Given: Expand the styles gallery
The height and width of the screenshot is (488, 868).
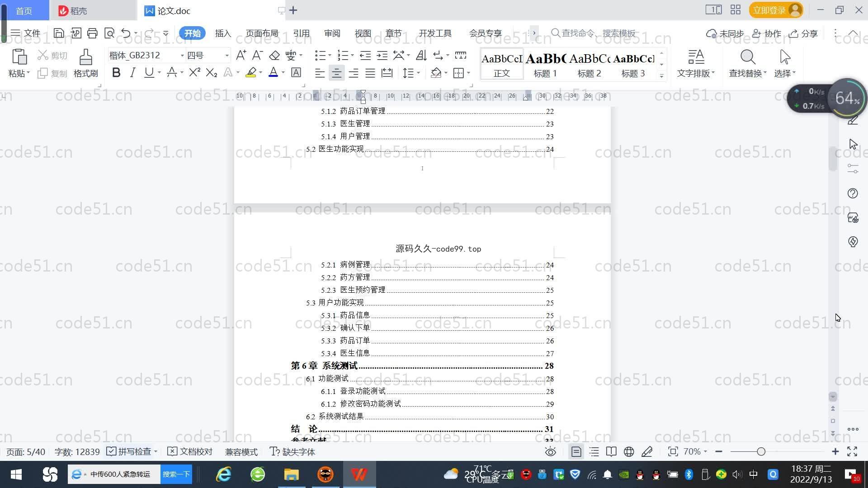Looking at the screenshot, I should click(x=661, y=76).
